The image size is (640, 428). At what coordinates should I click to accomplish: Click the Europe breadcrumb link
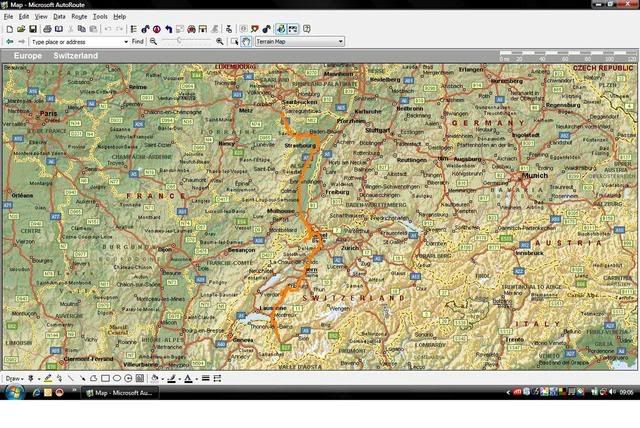(x=28, y=56)
